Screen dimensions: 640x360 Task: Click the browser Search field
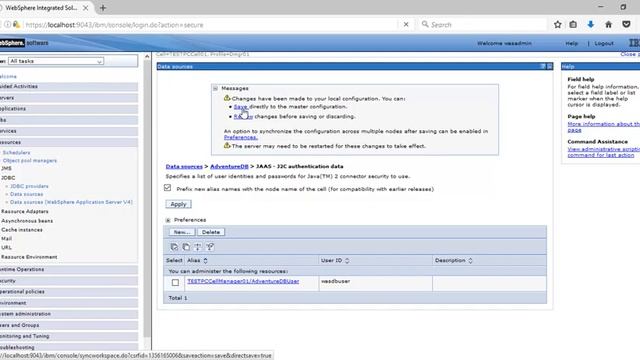(x=483, y=25)
